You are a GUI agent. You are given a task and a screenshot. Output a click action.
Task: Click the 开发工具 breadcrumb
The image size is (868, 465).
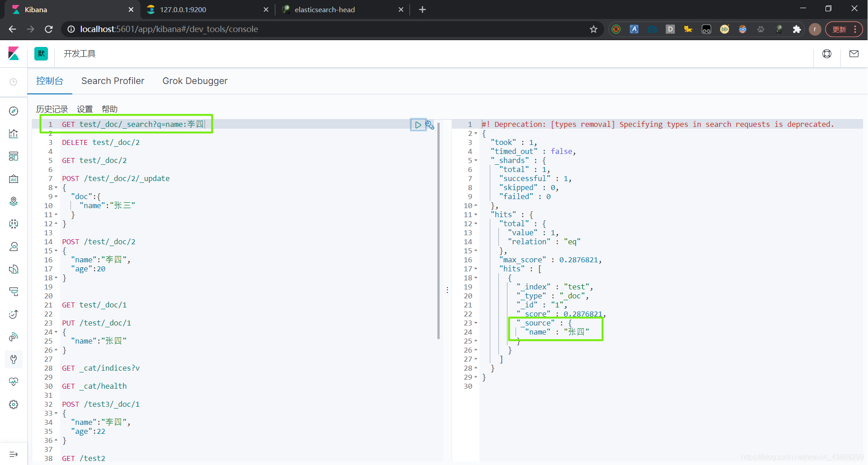(x=80, y=54)
